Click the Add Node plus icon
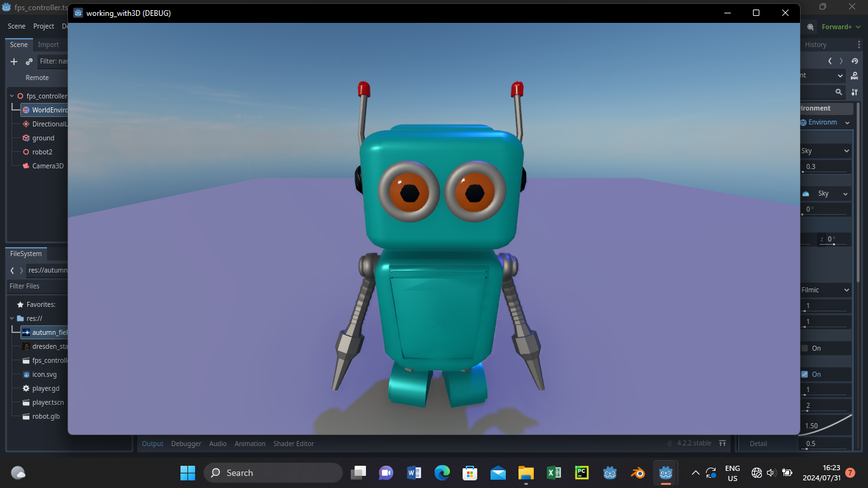Image resolution: width=868 pixels, height=488 pixels. pyautogui.click(x=13, y=61)
